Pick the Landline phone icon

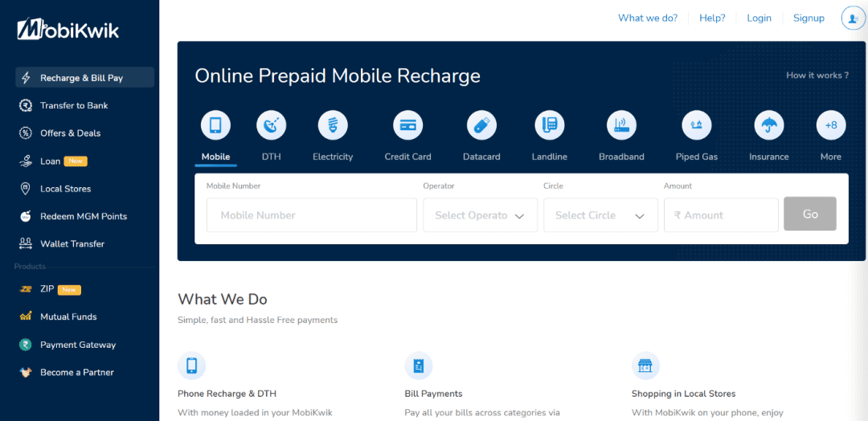pyautogui.click(x=550, y=125)
